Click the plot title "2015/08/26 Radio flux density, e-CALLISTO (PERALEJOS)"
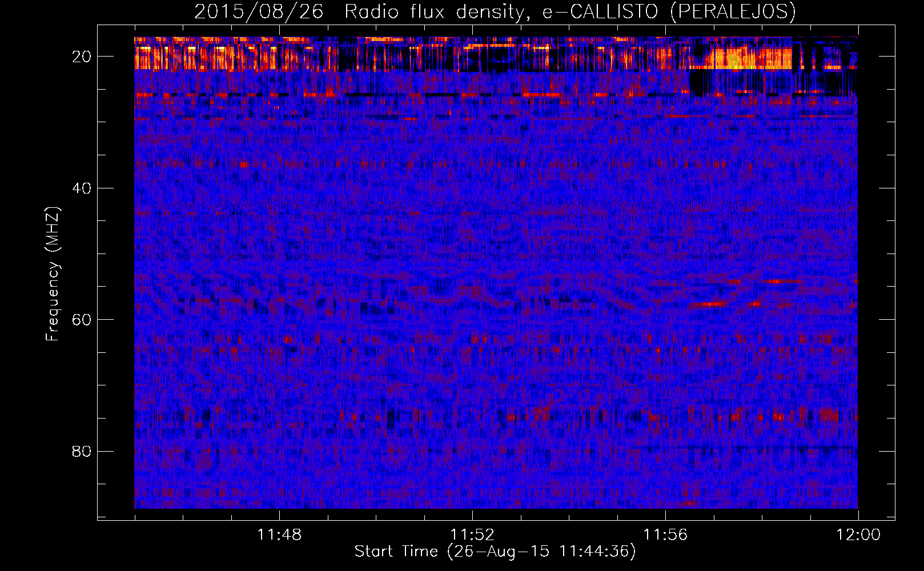The width and height of the screenshot is (924, 571). [x=495, y=11]
